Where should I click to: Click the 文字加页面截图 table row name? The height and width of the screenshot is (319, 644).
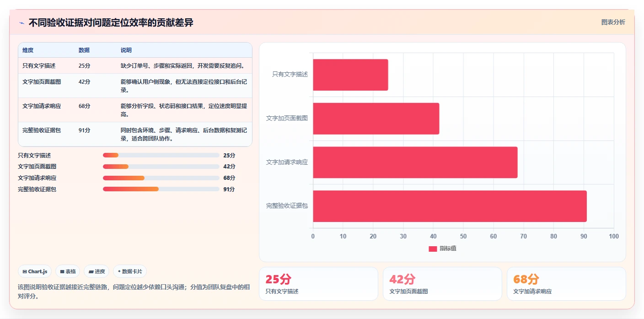coord(42,82)
